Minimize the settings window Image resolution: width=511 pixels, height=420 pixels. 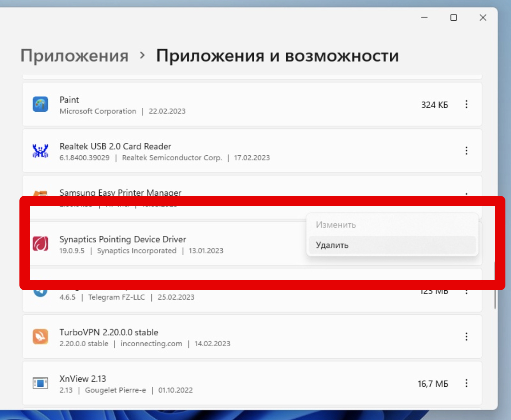424,18
